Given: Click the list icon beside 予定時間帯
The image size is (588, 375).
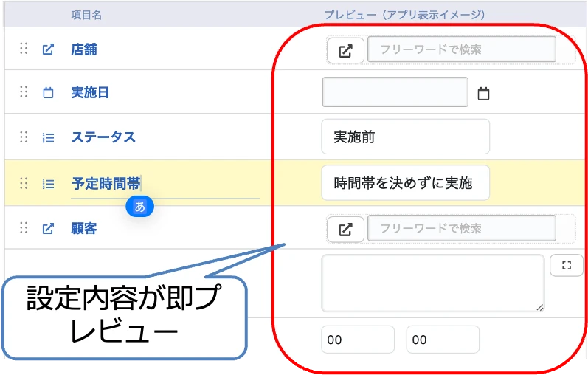Looking at the screenshot, I should point(48,184).
